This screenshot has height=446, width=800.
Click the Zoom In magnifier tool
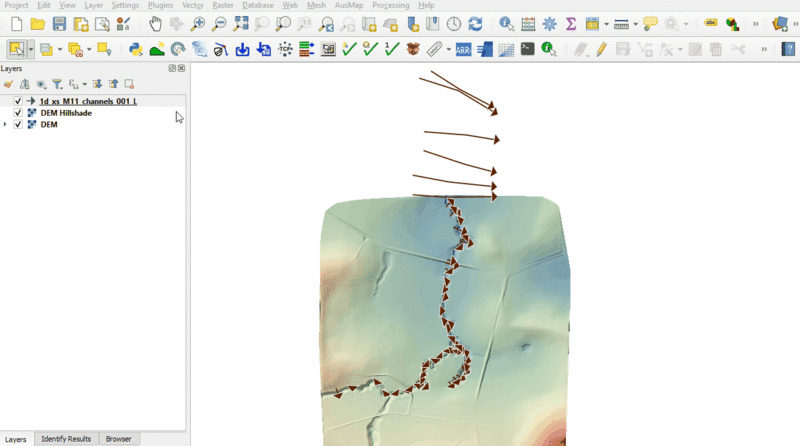(x=198, y=24)
